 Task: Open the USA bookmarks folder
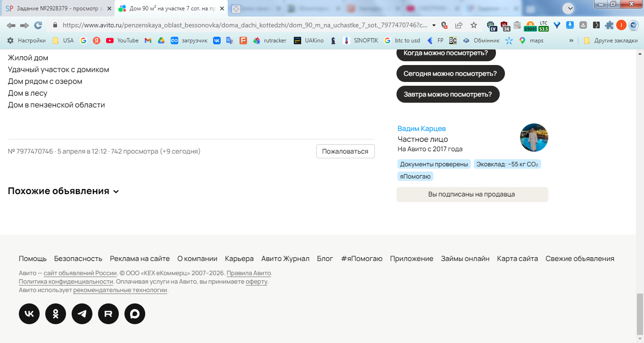(x=63, y=41)
